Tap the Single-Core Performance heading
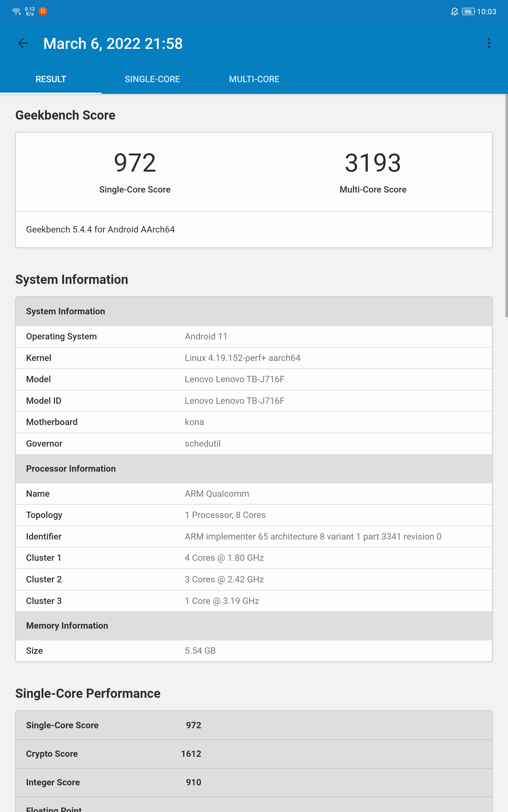The height and width of the screenshot is (812, 508). click(88, 693)
